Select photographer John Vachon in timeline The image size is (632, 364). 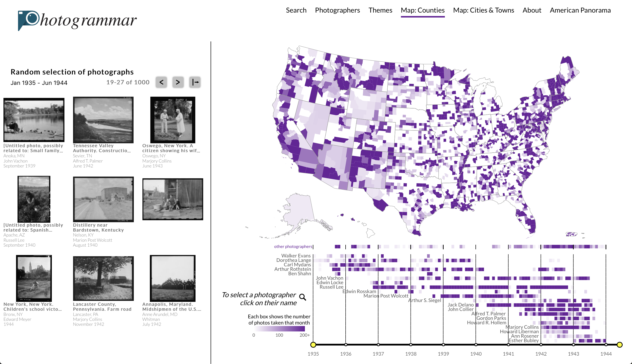pos(330,278)
